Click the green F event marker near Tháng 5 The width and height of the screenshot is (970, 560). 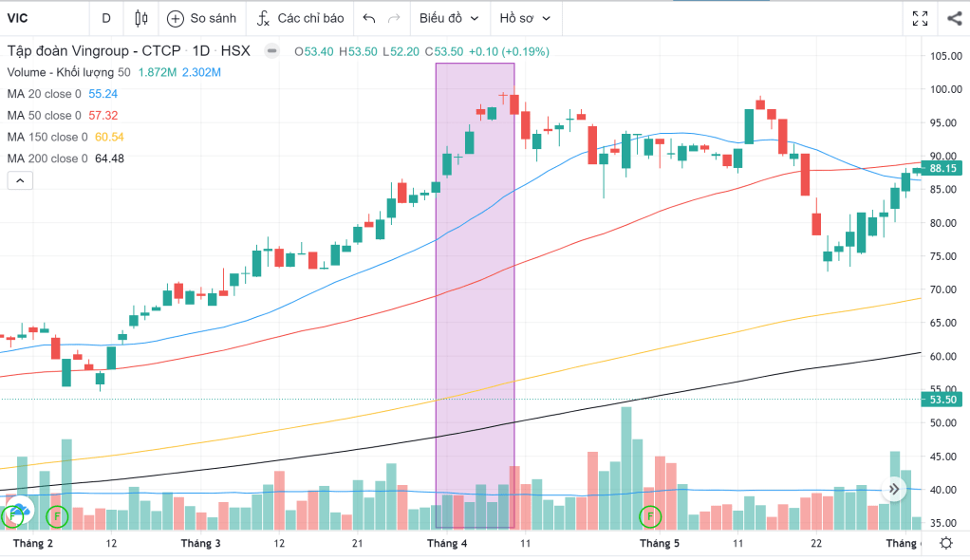pos(649,516)
